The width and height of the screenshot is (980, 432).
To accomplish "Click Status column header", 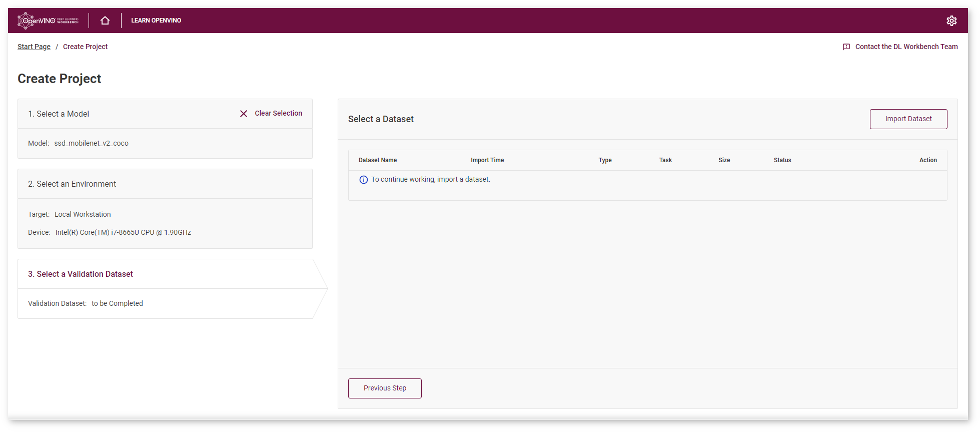I will [782, 160].
